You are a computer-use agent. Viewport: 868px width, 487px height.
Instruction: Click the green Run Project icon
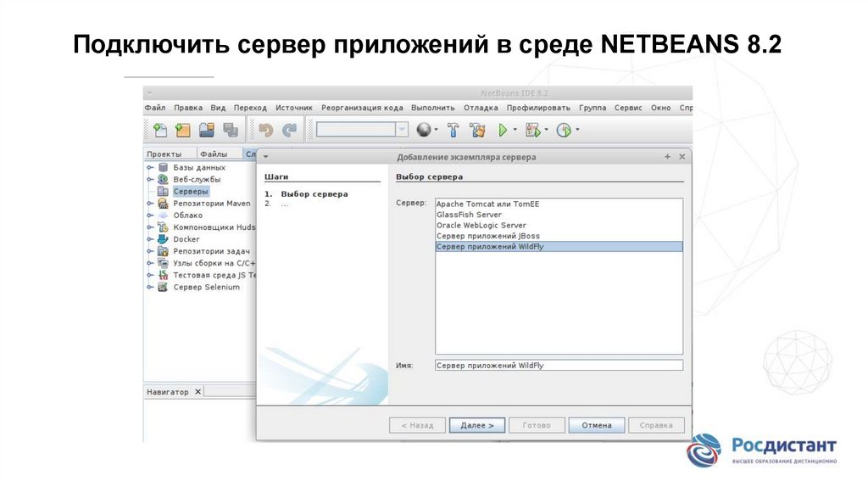[503, 130]
